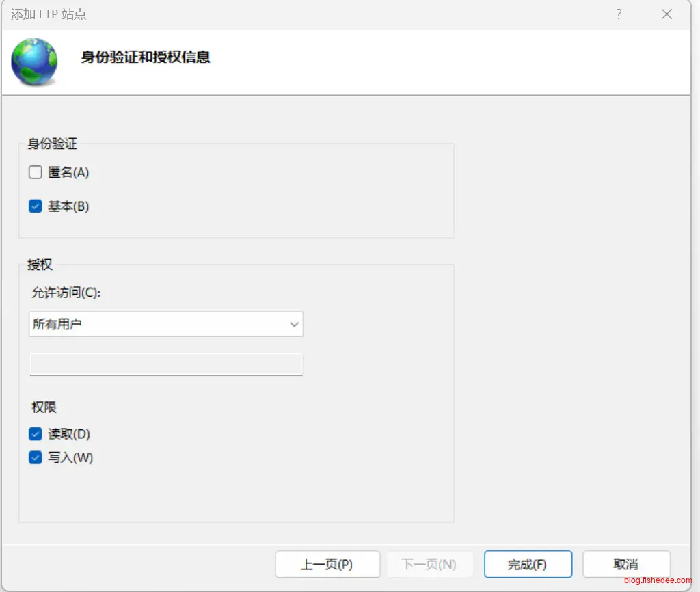The width and height of the screenshot is (700, 592).
Task: Click the globe icon in the header
Action: pyautogui.click(x=34, y=62)
